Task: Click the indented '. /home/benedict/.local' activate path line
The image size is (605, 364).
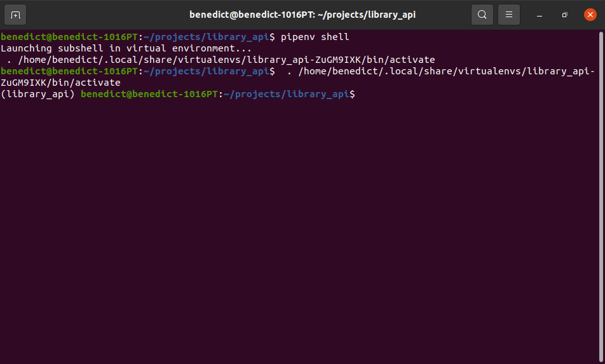Action: [221, 60]
